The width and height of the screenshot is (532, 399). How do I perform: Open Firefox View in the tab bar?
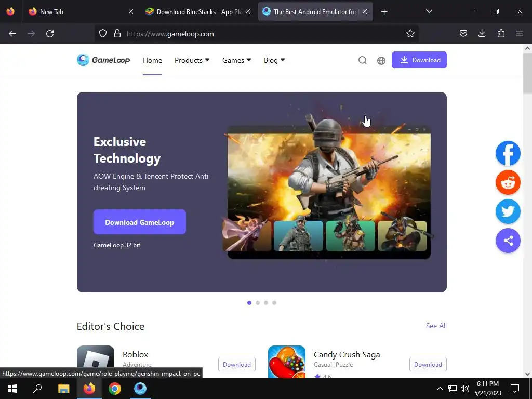click(10, 11)
